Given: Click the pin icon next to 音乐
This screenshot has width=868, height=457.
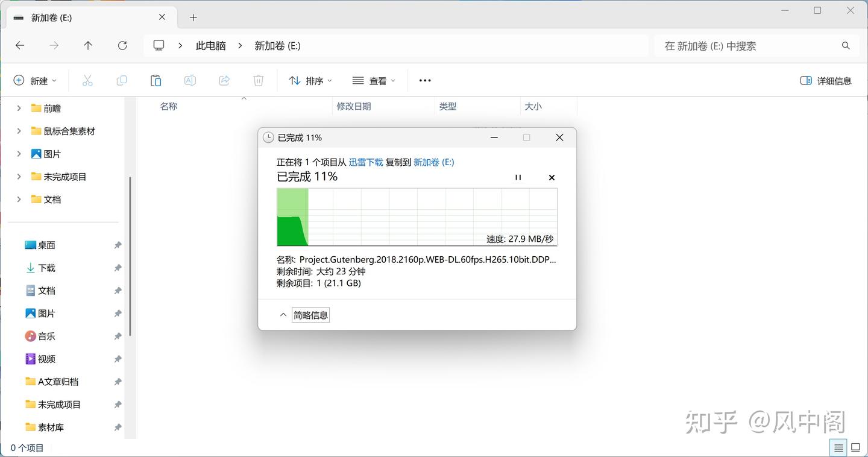Looking at the screenshot, I should pyautogui.click(x=118, y=336).
